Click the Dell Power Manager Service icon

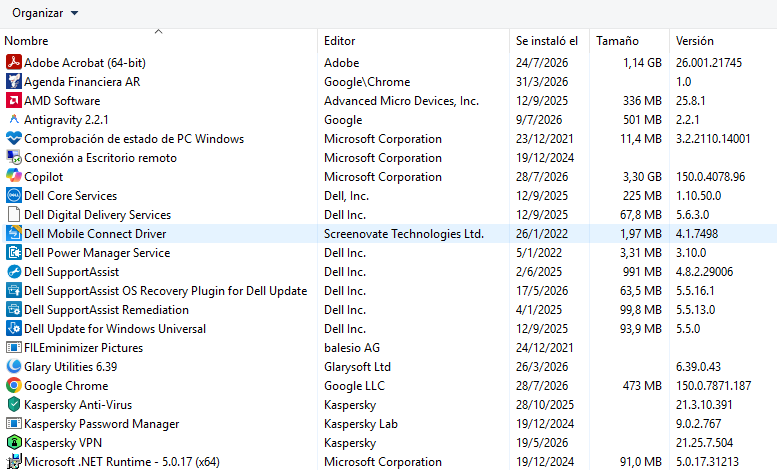pos(14,252)
